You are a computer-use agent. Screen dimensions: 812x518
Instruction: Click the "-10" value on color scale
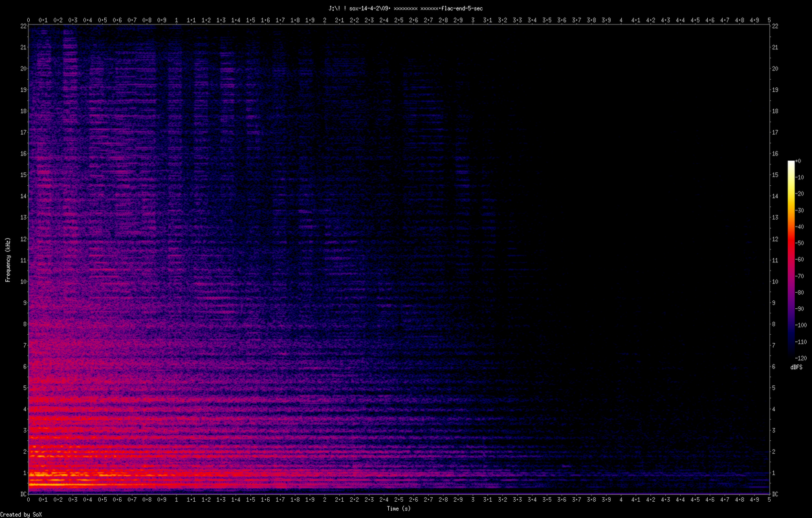pos(800,177)
